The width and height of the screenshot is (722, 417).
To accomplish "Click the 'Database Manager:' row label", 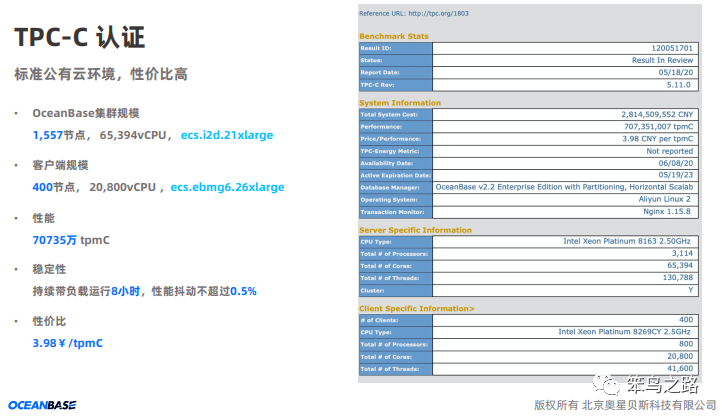I will click(390, 188).
